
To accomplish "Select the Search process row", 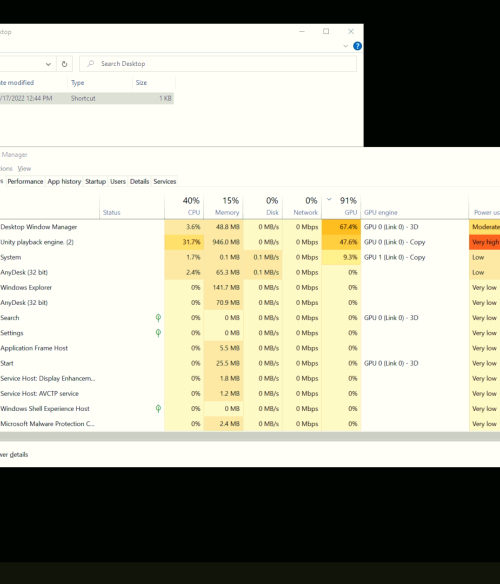I will coord(250,318).
